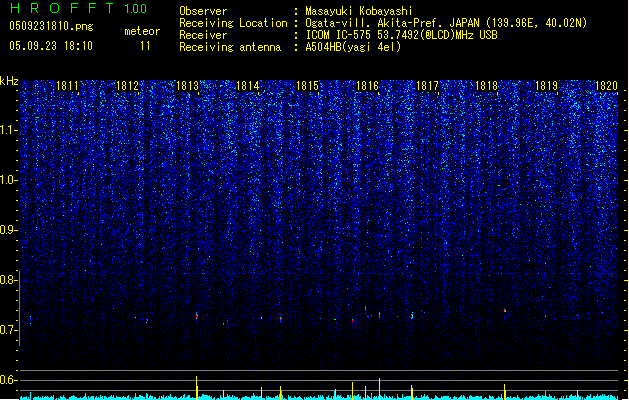The width and height of the screenshot is (629, 400).
Task: Click the meteor count label
Action: pyautogui.click(x=142, y=31)
